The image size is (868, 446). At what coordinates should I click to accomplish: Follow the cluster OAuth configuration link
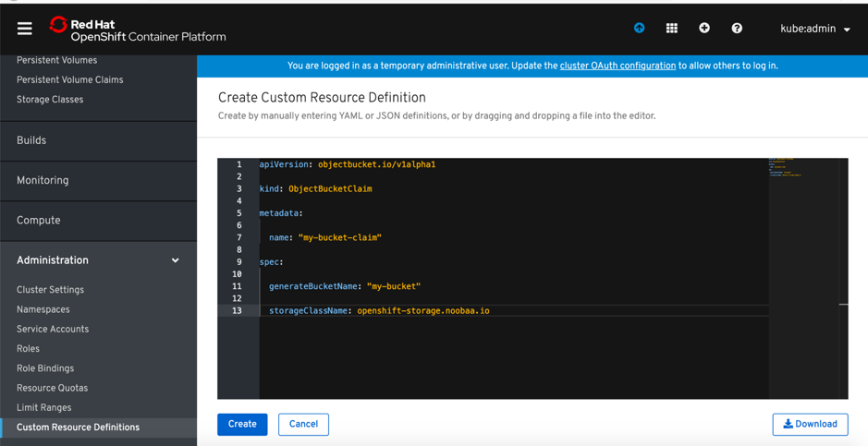617,66
